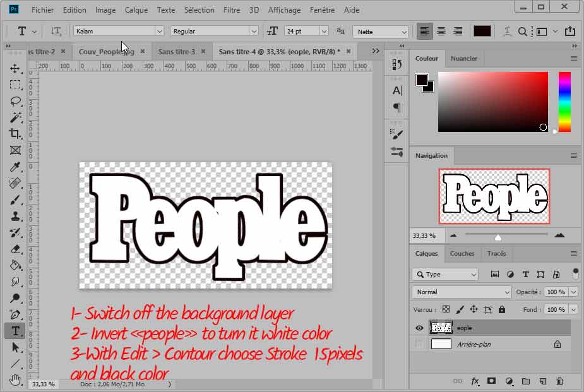Switch to the Couv_People.jpg tab

point(107,52)
